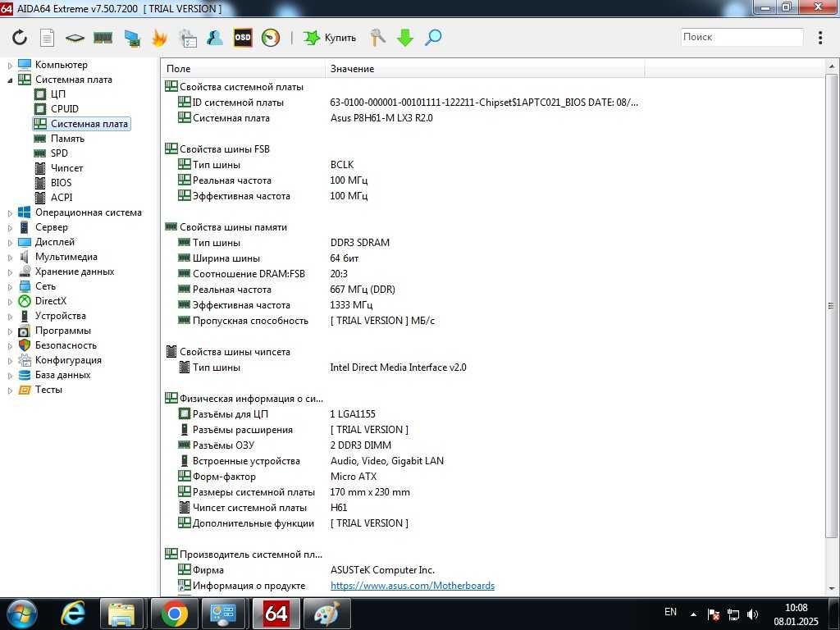Open the asus.com Motherboards link

(413, 586)
